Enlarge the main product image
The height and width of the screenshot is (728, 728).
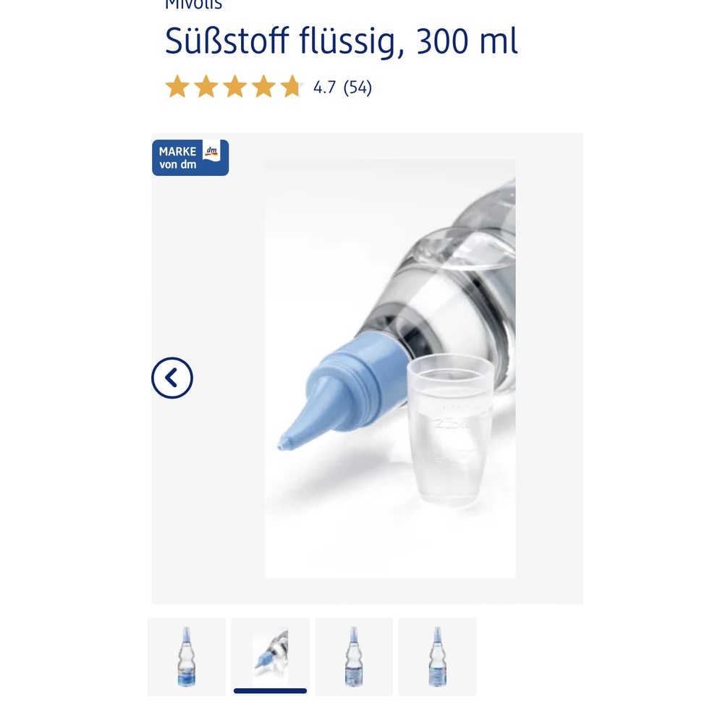coord(390,368)
